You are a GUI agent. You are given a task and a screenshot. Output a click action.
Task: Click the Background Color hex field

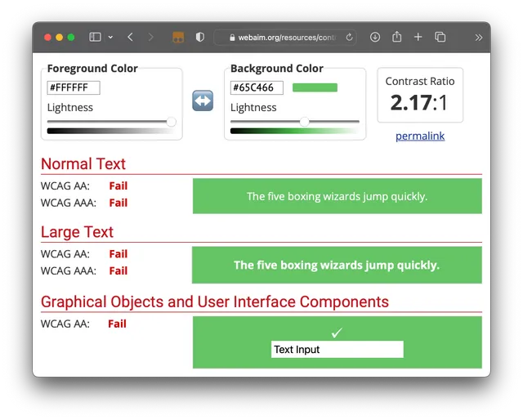[257, 87]
